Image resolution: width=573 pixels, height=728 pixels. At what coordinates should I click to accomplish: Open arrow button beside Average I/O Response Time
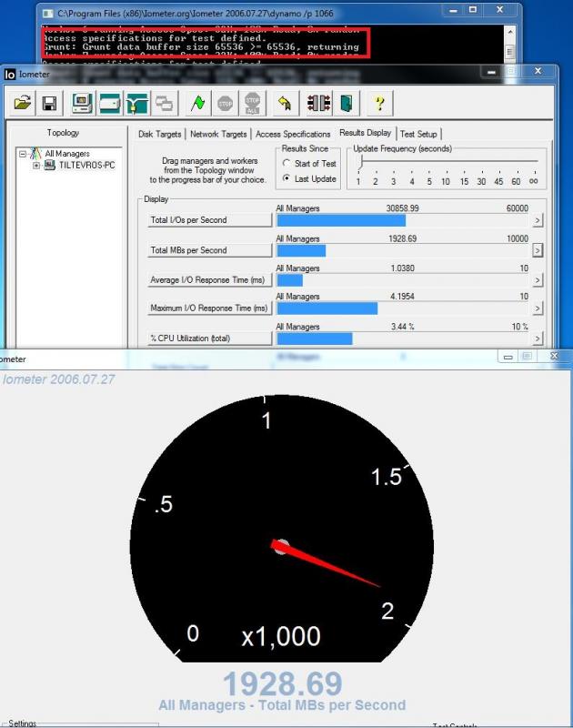coord(538,280)
